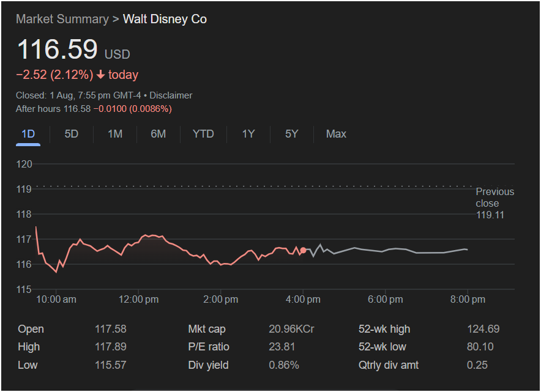Click the 52-wk high value 124.69

tap(483, 329)
